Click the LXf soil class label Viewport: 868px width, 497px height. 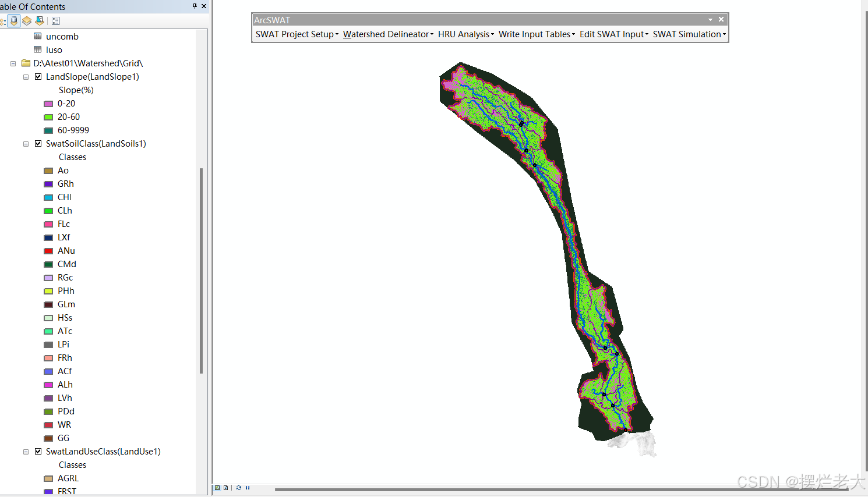(x=63, y=237)
